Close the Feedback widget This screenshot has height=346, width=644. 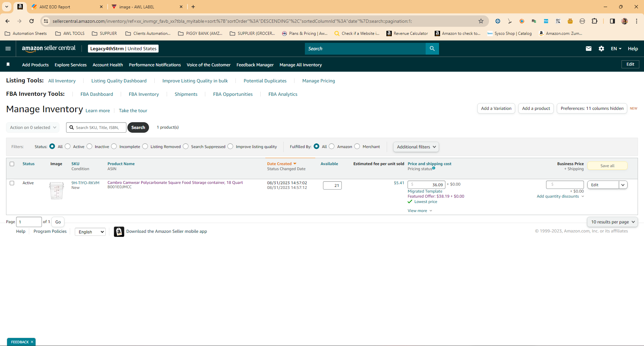[x=32, y=342]
